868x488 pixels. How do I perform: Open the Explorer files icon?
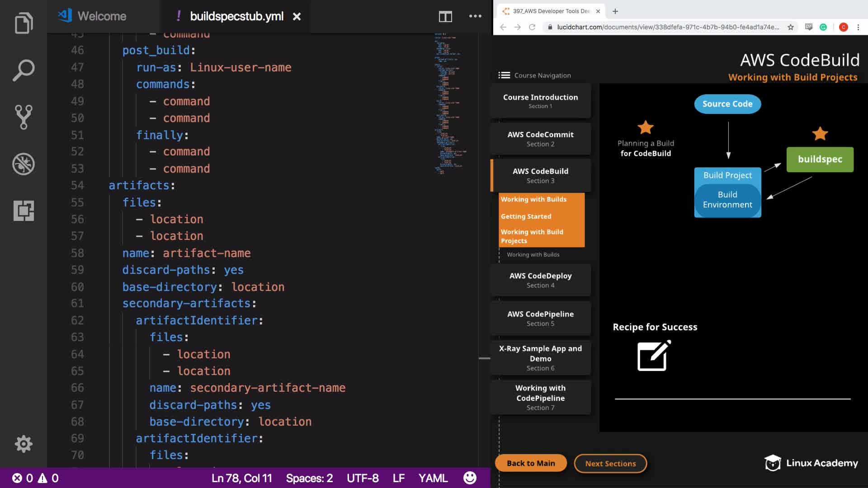click(24, 23)
